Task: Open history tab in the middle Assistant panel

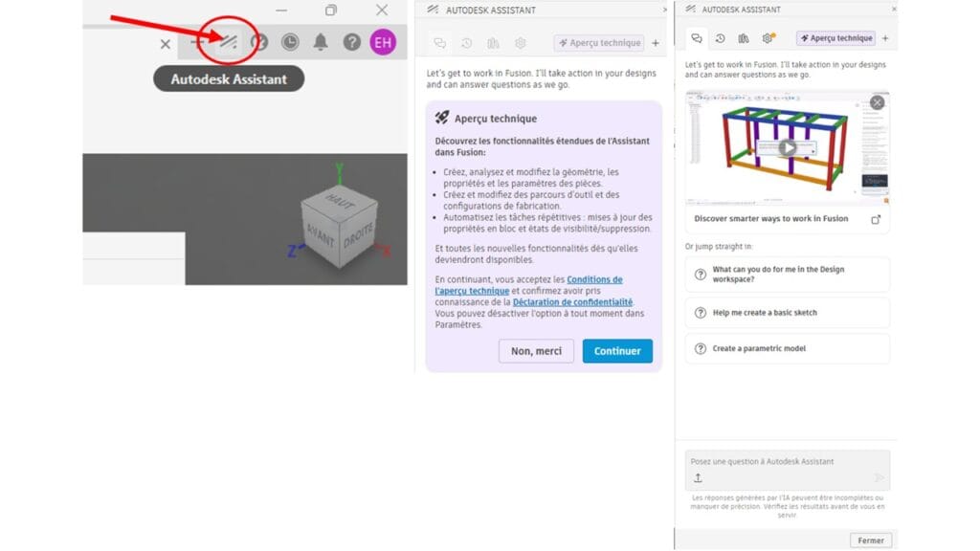Action: pyautogui.click(x=466, y=42)
